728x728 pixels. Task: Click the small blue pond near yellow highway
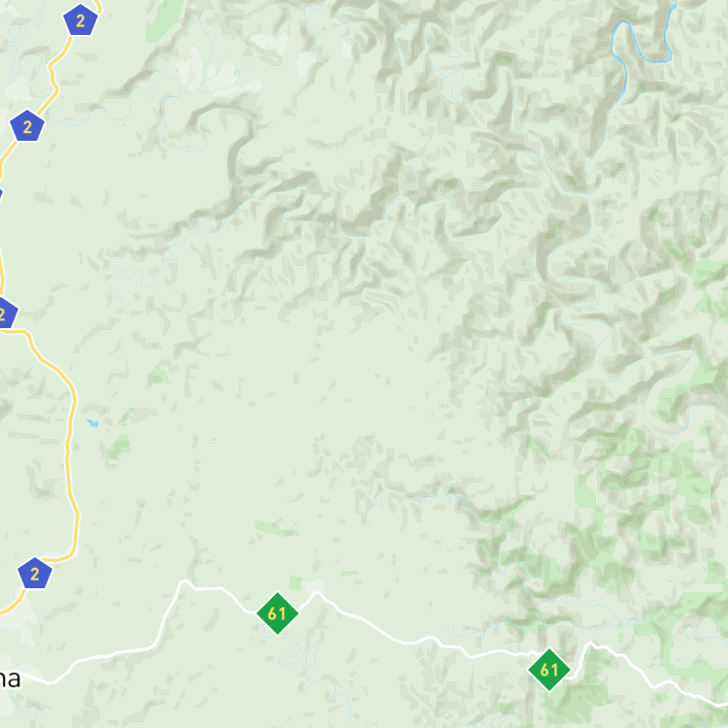coord(92,423)
